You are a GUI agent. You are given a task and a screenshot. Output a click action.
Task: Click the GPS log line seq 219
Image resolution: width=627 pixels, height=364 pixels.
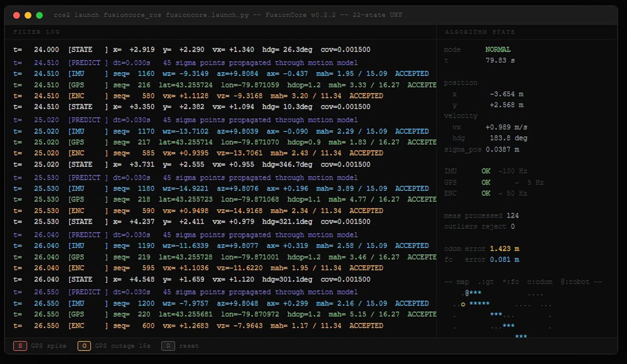[x=225, y=257]
